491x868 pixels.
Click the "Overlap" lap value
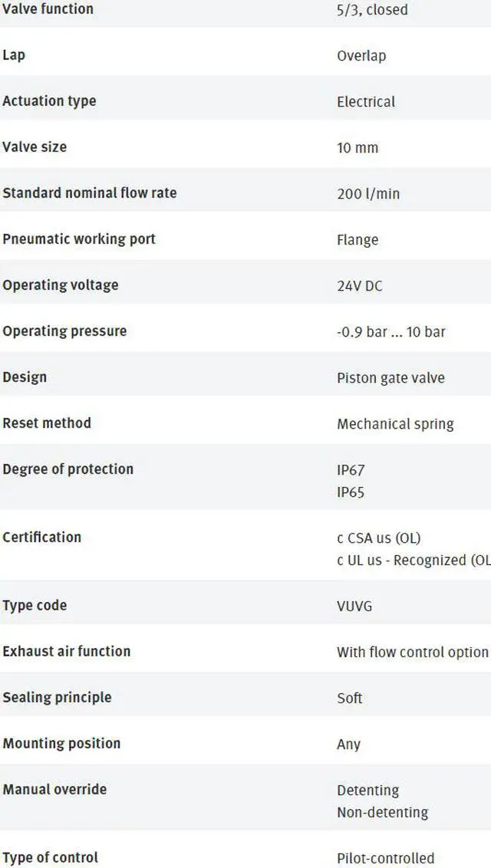coord(361,56)
